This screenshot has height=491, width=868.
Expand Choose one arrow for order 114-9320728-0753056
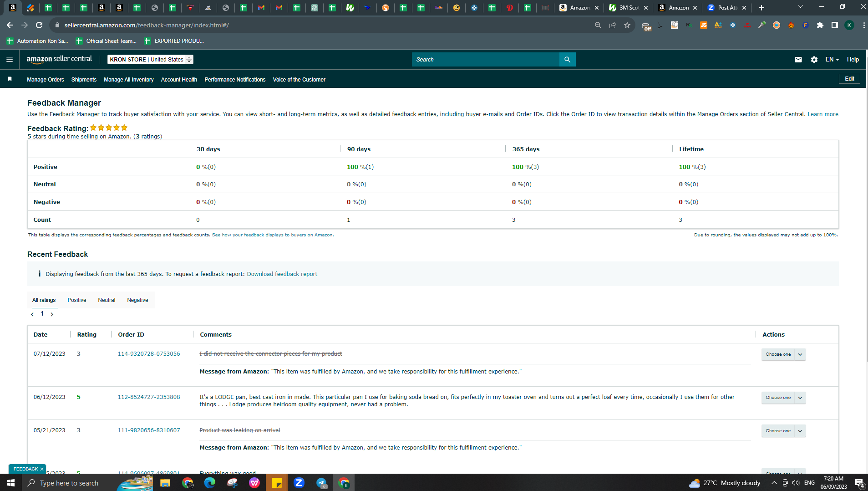[x=800, y=354]
